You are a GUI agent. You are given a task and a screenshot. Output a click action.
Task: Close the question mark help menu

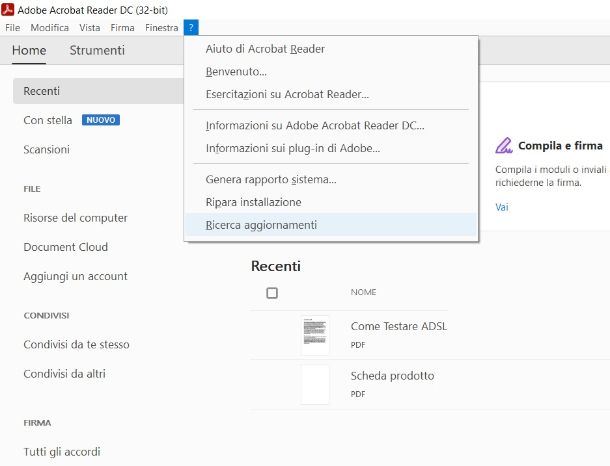(191, 28)
